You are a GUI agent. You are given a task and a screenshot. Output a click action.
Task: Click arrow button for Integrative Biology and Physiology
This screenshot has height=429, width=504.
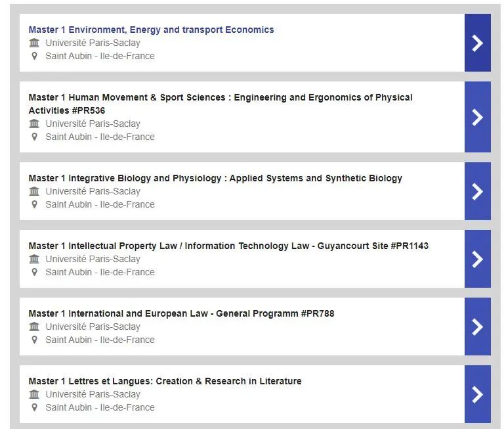[x=477, y=191]
